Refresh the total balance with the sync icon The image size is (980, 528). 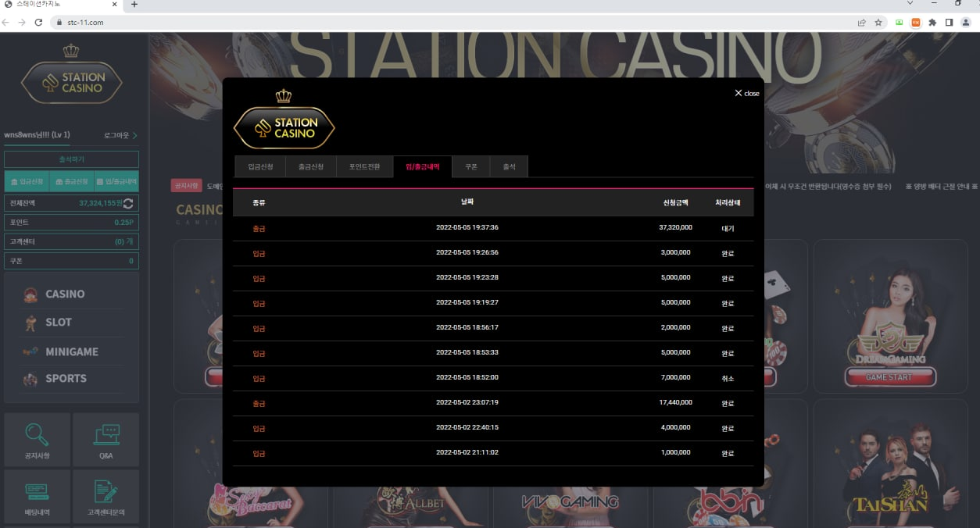pyautogui.click(x=128, y=203)
